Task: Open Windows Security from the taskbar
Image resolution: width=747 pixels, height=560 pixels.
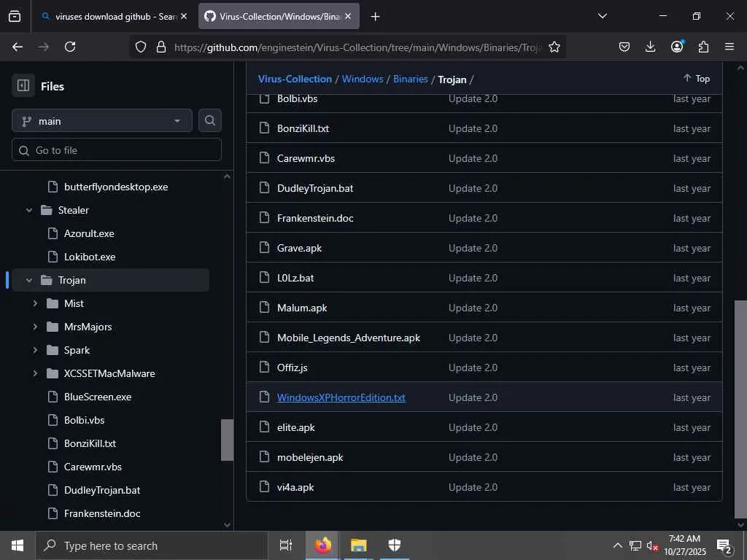Action: (395, 545)
